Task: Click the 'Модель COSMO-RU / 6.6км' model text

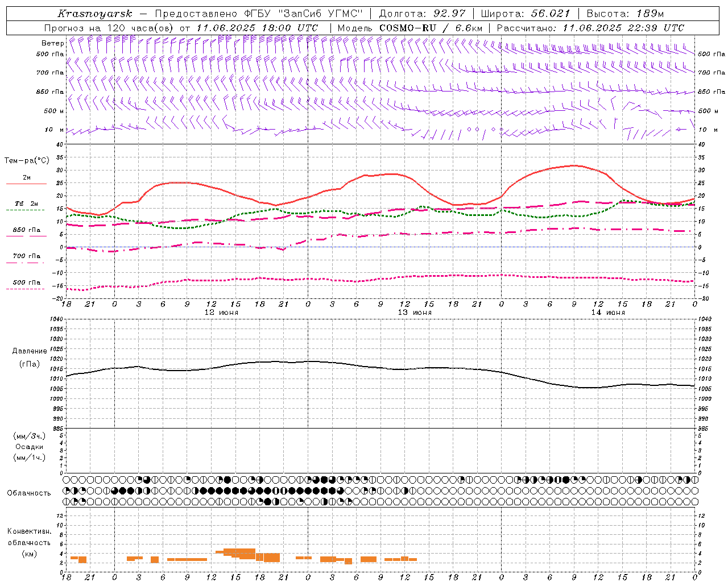Action: pyautogui.click(x=410, y=28)
